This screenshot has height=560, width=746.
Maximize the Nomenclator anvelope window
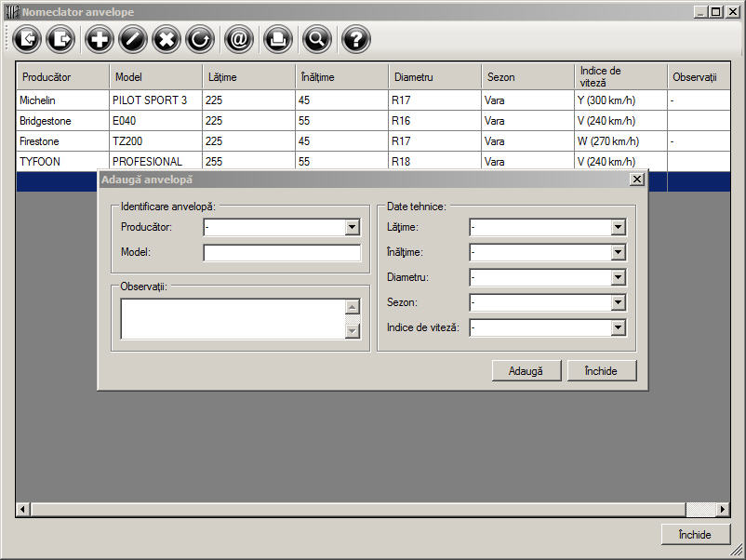point(715,12)
